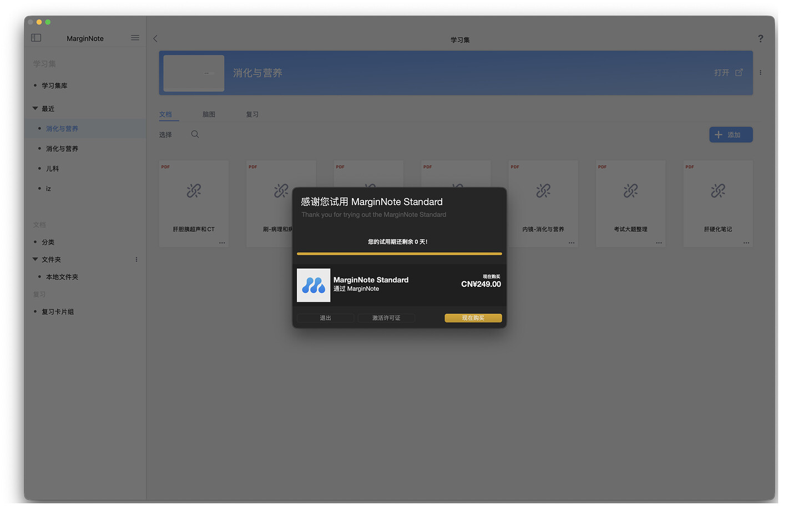Switch to the 复习 tab
The height and width of the screenshot is (532, 799).
(x=252, y=114)
